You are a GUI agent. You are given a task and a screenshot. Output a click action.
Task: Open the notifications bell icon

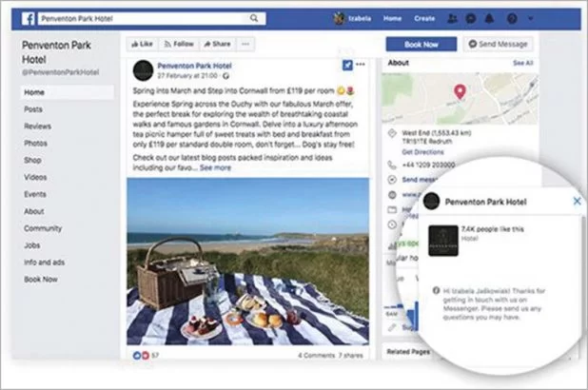489,18
